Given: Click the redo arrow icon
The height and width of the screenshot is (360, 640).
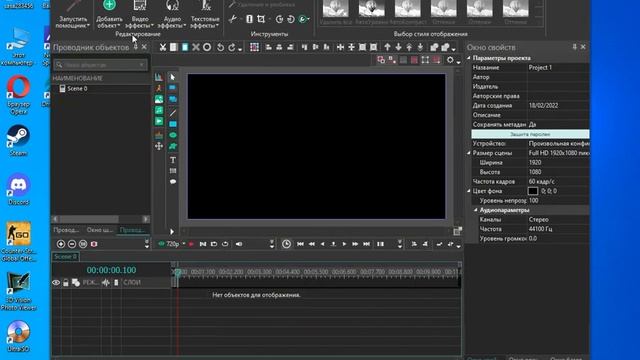Looking at the screenshot, I should point(232,47).
